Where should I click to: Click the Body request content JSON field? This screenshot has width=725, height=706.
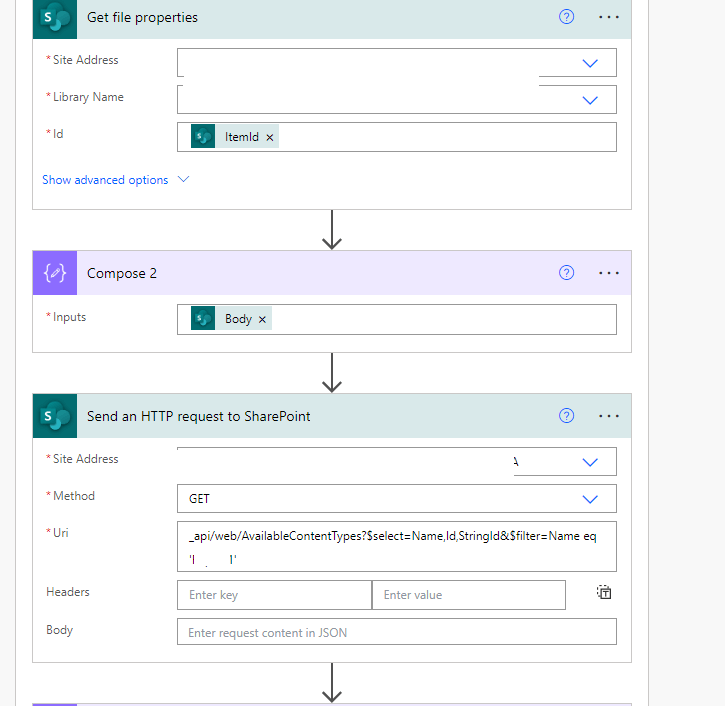click(x=397, y=632)
